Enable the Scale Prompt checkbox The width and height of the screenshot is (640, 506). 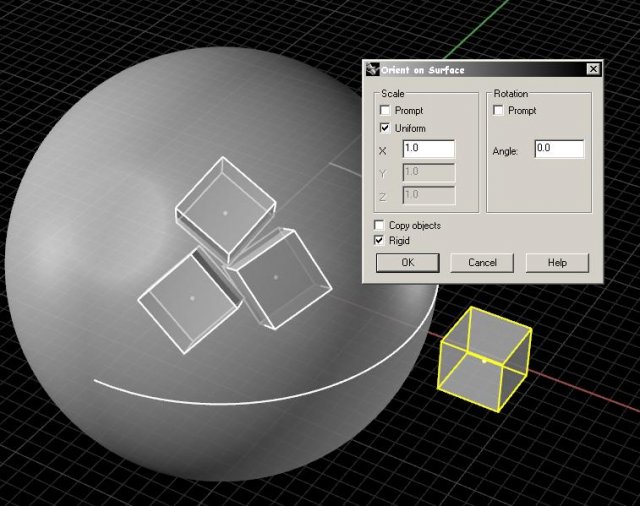click(385, 111)
